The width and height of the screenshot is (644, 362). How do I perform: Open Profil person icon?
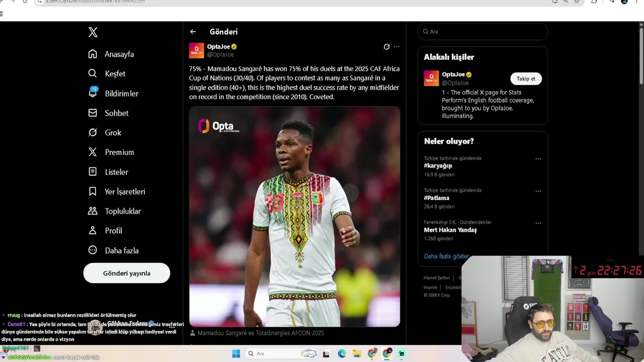(93, 230)
